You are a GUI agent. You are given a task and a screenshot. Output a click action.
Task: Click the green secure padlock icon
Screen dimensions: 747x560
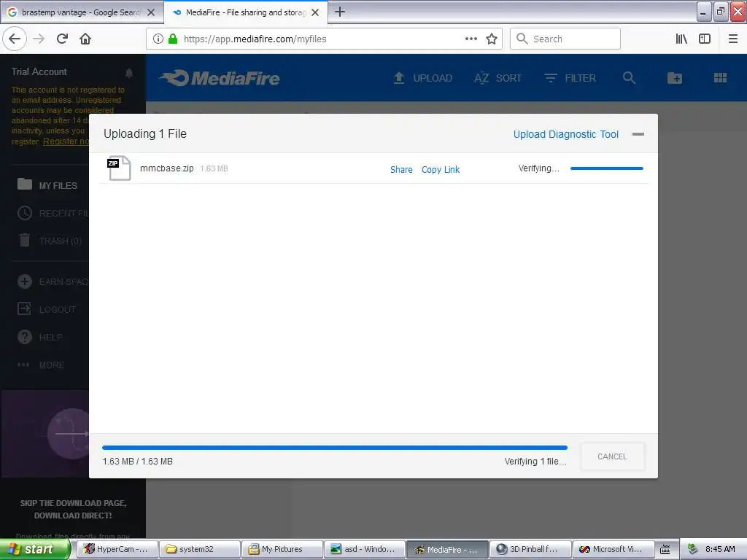[x=173, y=39]
